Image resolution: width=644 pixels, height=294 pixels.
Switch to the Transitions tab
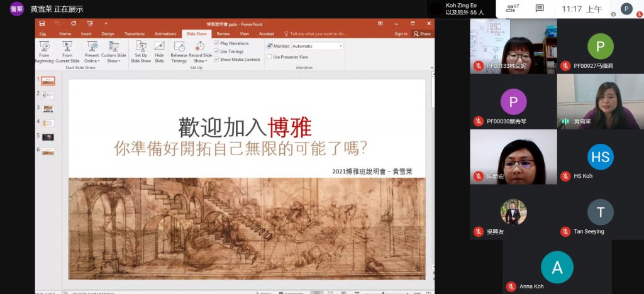coord(135,34)
